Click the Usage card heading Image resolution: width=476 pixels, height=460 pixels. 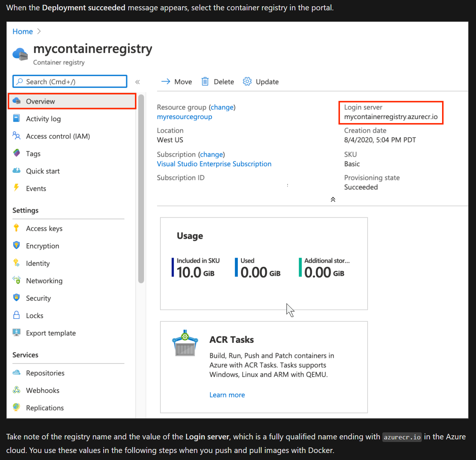pyautogui.click(x=190, y=236)
